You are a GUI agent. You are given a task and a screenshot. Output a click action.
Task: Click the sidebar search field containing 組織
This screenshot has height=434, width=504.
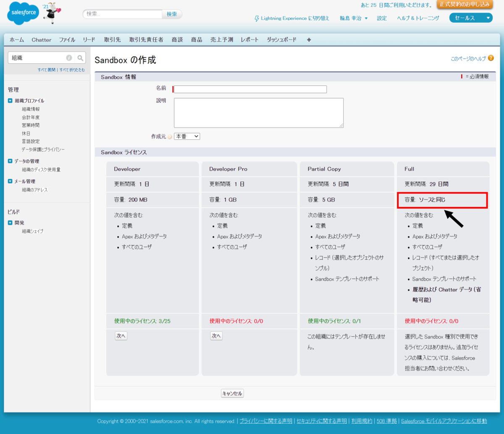(37, 58)
